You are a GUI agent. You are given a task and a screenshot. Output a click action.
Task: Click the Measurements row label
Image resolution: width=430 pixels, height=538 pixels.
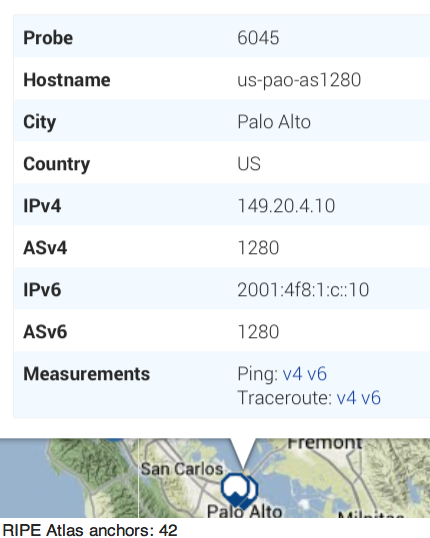point(86,374)
